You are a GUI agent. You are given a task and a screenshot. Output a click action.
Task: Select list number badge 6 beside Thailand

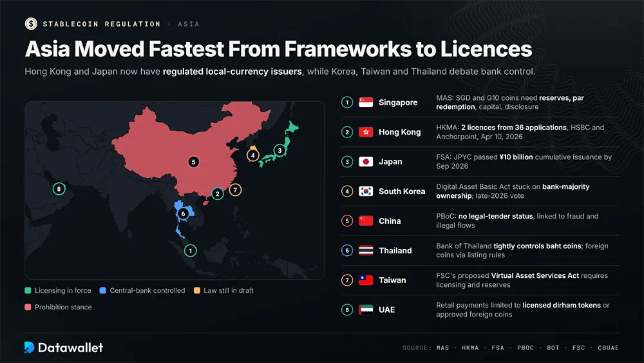coord(347,250)
